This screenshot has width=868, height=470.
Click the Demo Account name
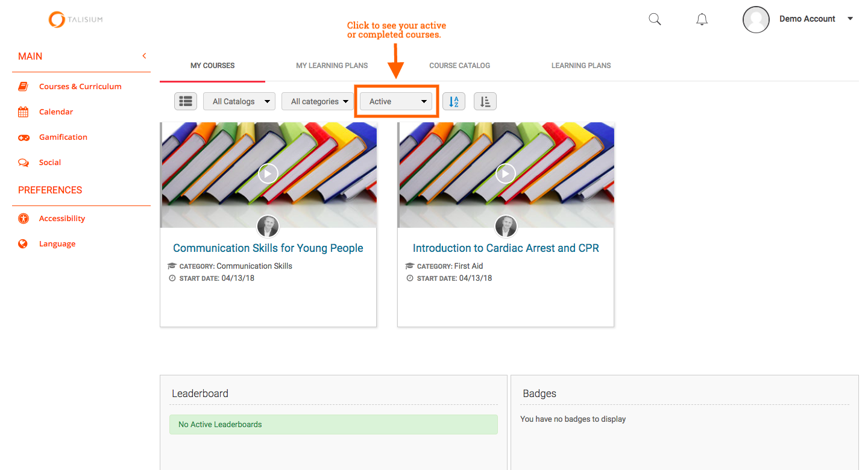pyautogui.click(x=807, y=19)
